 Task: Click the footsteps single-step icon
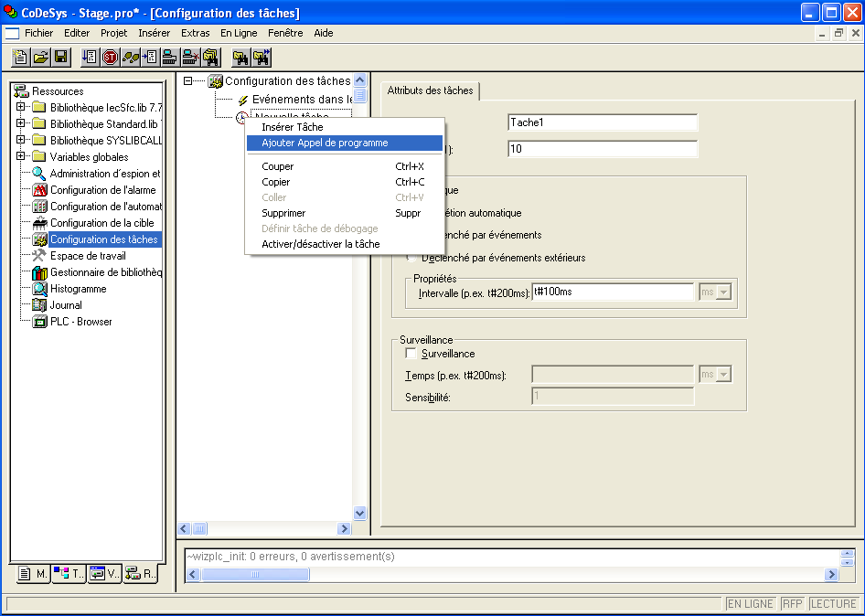pos(130,57)
